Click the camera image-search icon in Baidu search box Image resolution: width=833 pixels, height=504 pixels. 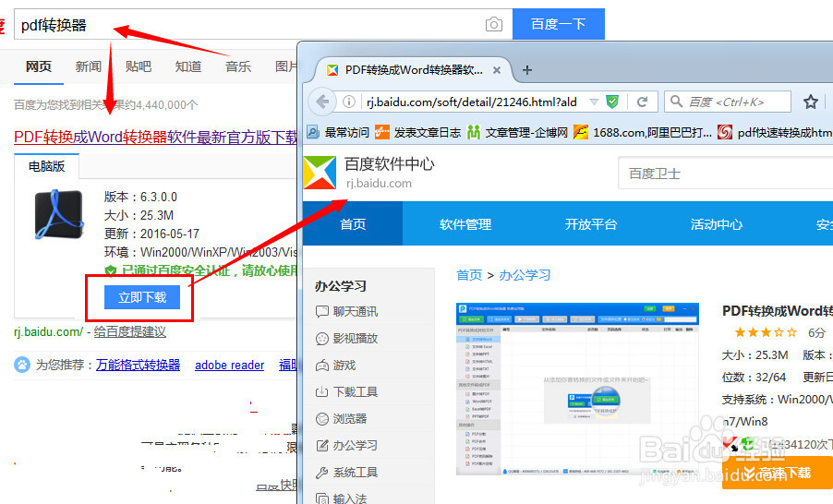(x=493, y=24)
